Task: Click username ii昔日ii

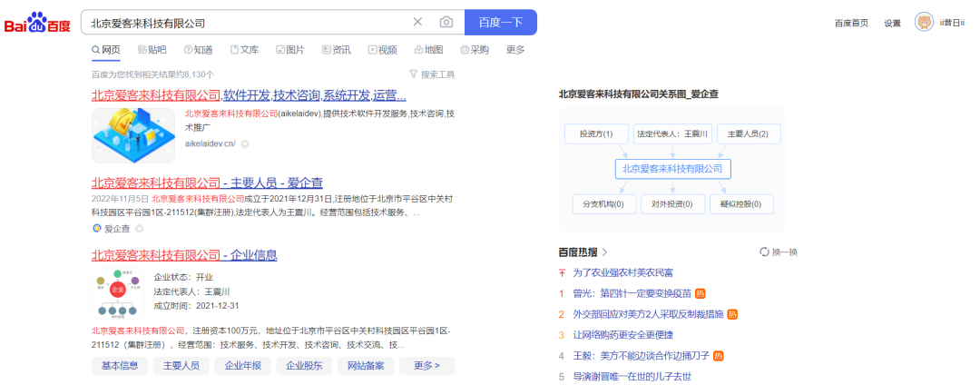Action: [952, 23]
